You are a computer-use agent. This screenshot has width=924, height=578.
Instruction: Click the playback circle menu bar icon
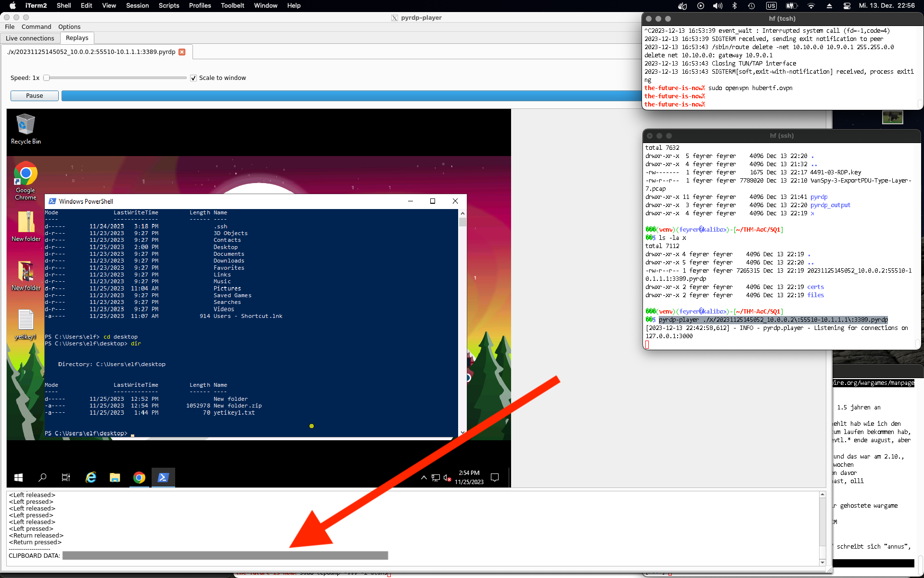coord(701,6)
